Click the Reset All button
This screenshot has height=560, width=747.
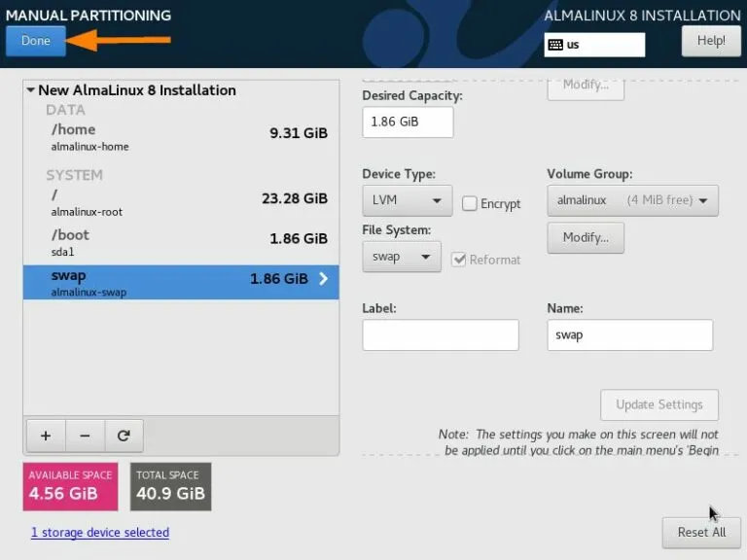[701, 533]
